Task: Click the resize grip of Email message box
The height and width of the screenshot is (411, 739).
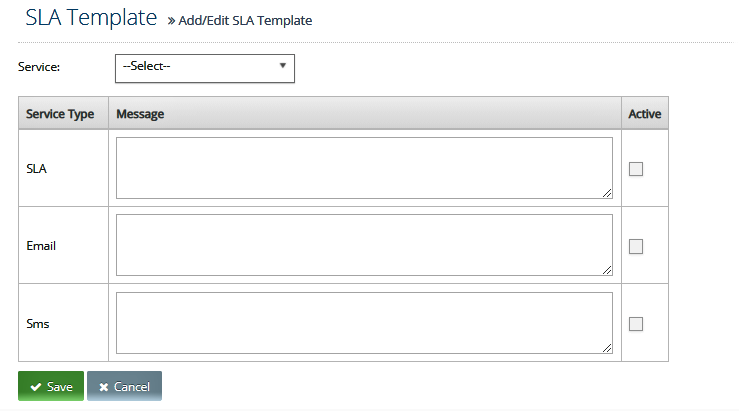Action: [x=607, y=270]
